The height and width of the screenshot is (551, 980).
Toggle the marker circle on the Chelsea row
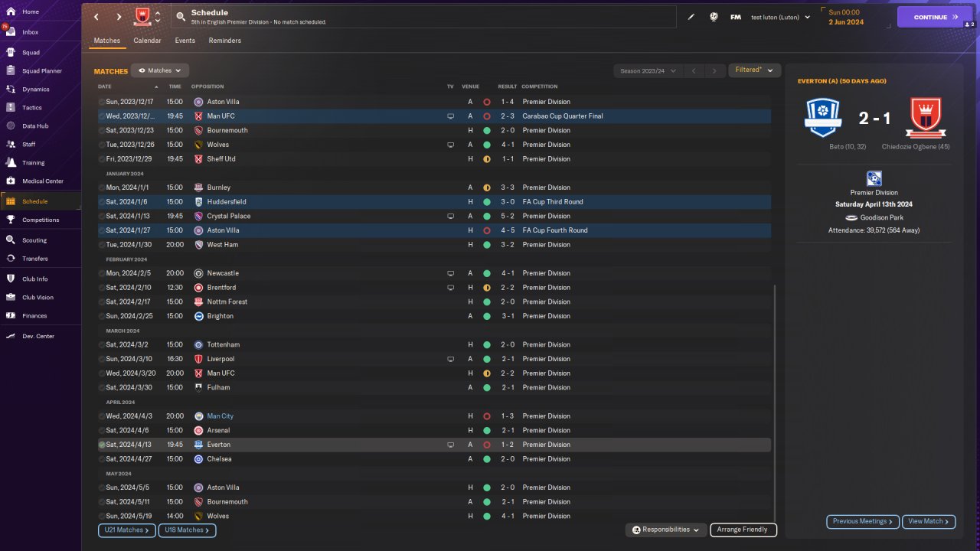click(102, 459)
